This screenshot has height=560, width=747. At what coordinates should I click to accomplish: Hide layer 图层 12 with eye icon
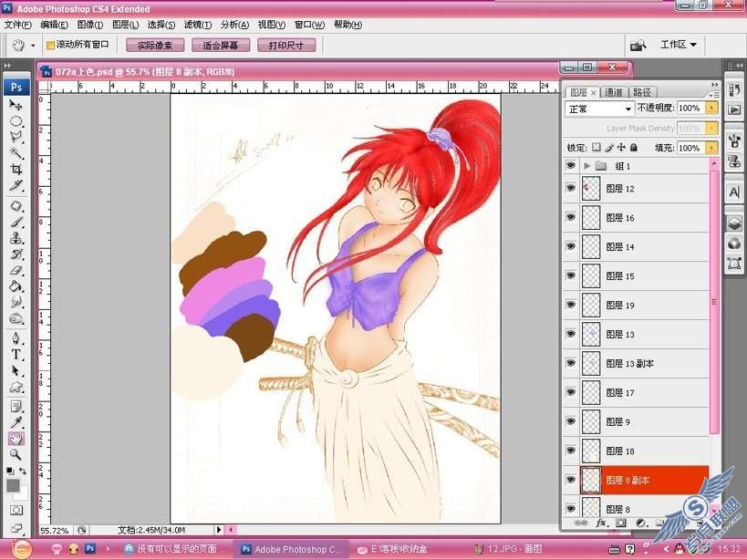click(x=571, y=188)
